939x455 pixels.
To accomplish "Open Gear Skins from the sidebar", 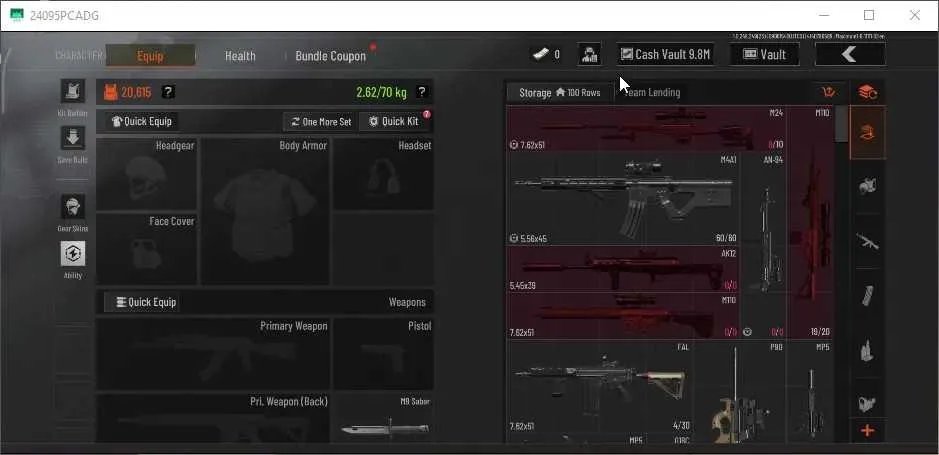I will point(72,207).
